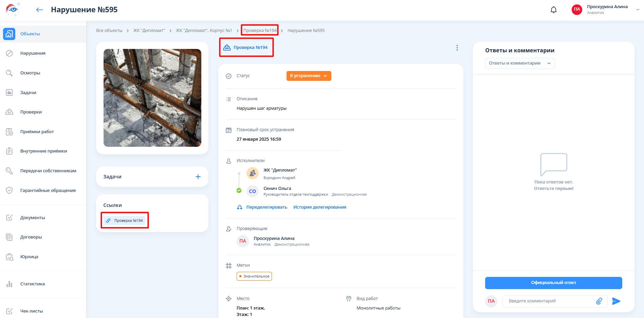Click ЖК "Дипломат" breadcrumb link
Image resolution: width=644 pixels, height=318 pixels.
point(149,31)
